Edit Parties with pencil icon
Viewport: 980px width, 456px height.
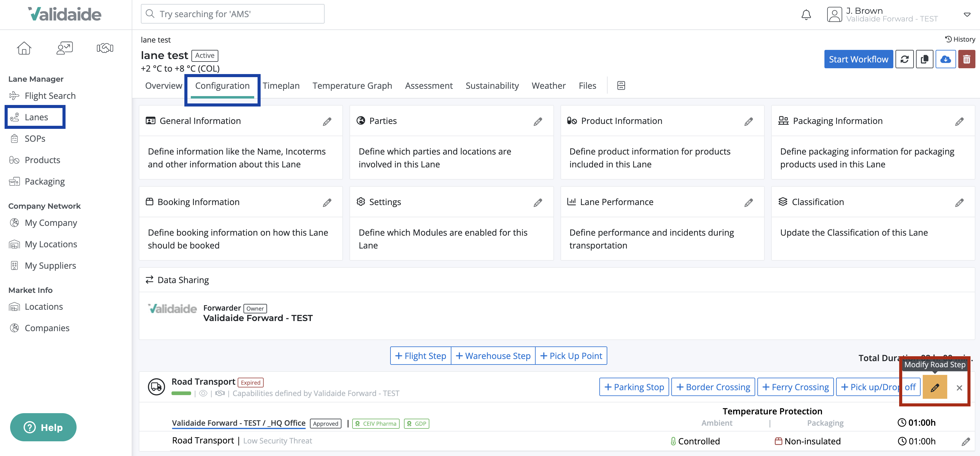pos(537,122)
